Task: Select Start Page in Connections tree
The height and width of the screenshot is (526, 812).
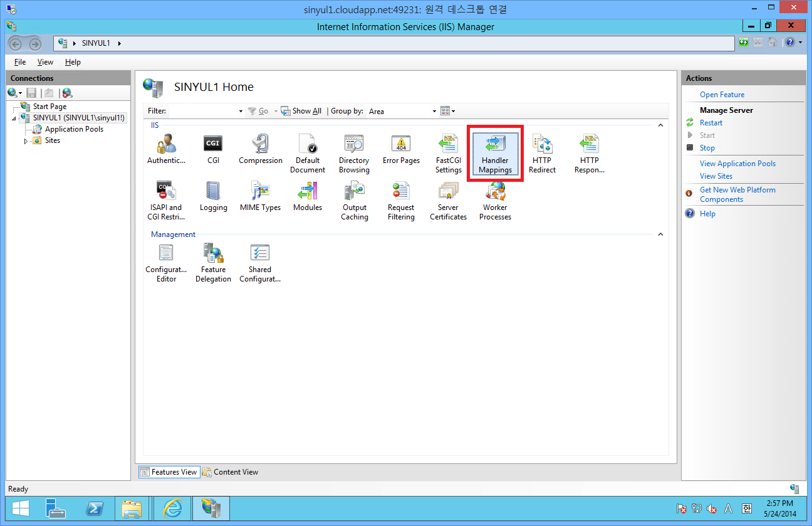Action: pos(49,107)
